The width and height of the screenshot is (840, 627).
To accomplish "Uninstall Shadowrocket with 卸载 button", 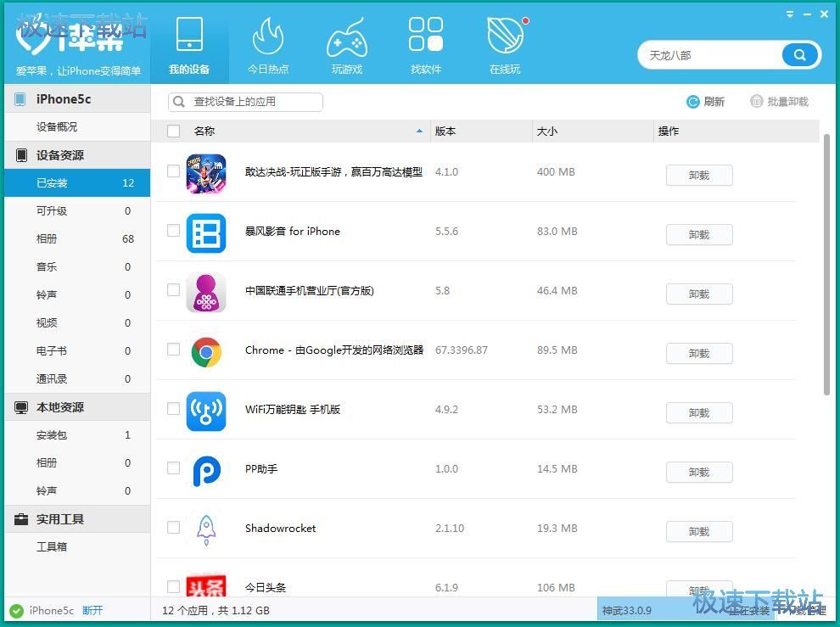I will point(699,532).
